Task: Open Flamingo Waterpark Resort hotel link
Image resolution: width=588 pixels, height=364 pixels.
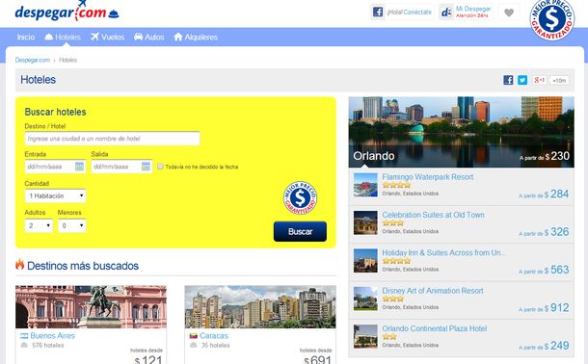Action: click(x=427, y=177)
